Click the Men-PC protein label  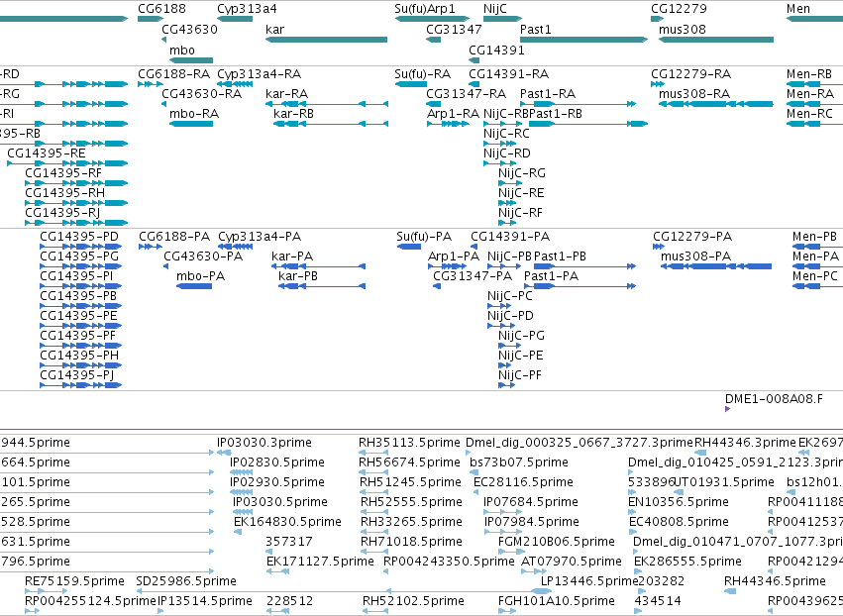click(x=815, y=275)
